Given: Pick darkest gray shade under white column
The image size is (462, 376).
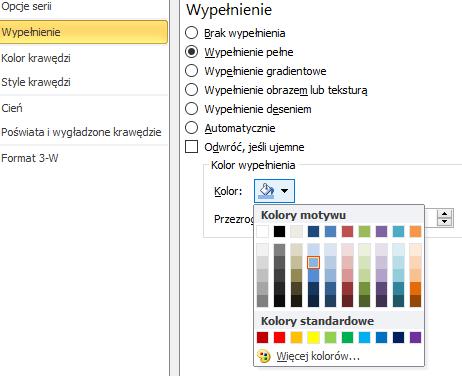Looking at the screenshot, I should coord(263,301).
